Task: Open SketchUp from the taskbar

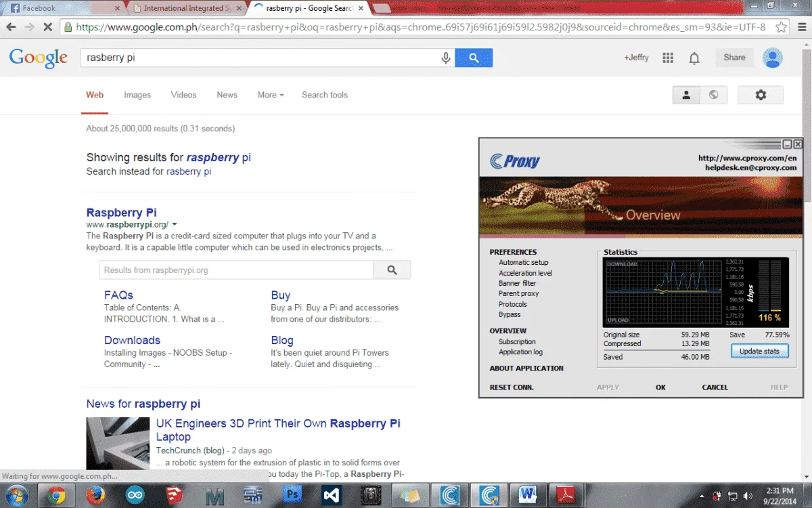Action: [x=175, y=496]
